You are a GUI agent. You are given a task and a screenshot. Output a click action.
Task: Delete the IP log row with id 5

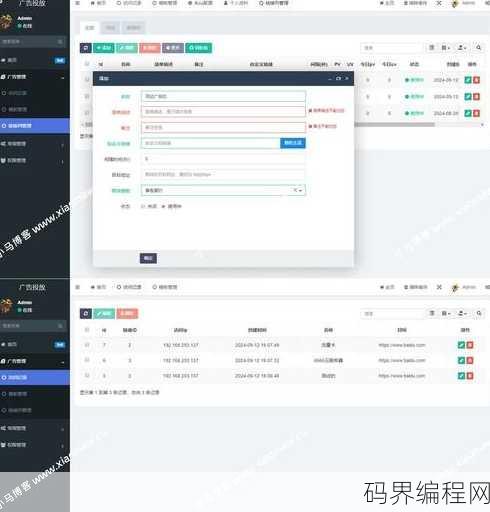(x=470, y=376)
